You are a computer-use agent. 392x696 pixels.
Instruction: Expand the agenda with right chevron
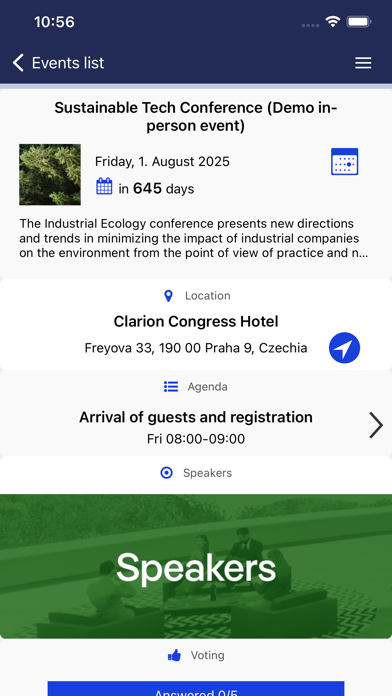click(x=376, y=425)
